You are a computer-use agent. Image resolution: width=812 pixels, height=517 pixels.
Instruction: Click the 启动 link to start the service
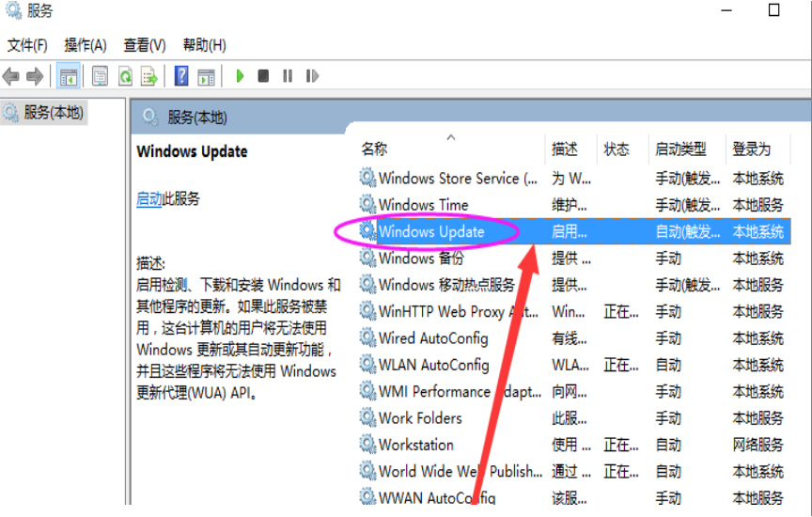coord(149,198)
